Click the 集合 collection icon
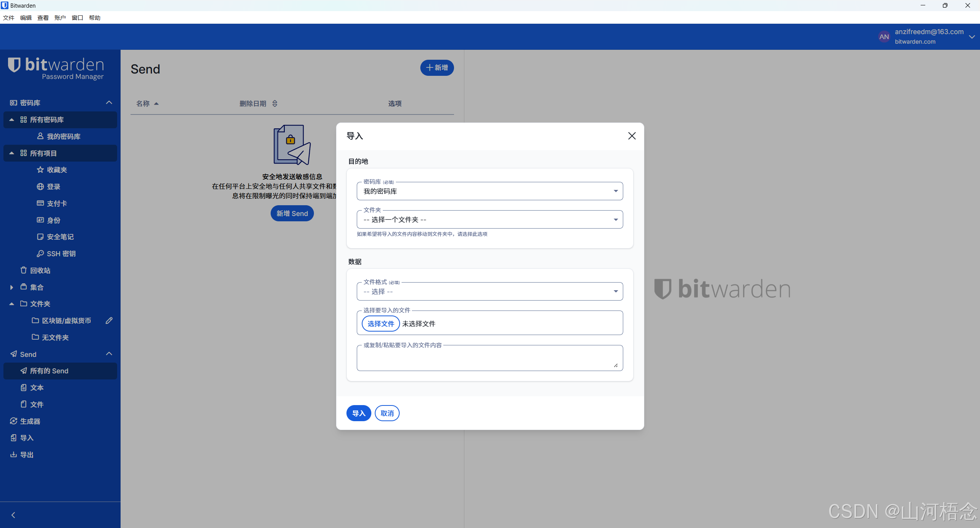 point(23,287)
